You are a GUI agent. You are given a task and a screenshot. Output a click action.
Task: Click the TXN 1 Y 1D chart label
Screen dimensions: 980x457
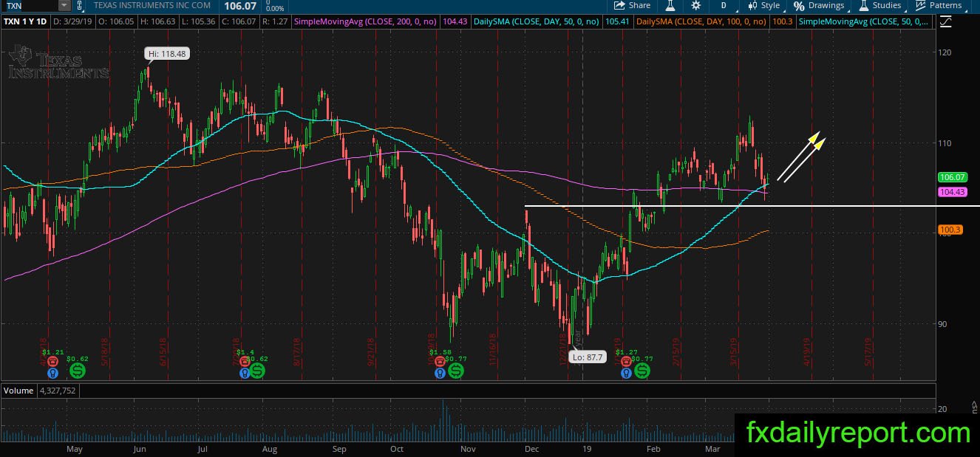(25, 22)
